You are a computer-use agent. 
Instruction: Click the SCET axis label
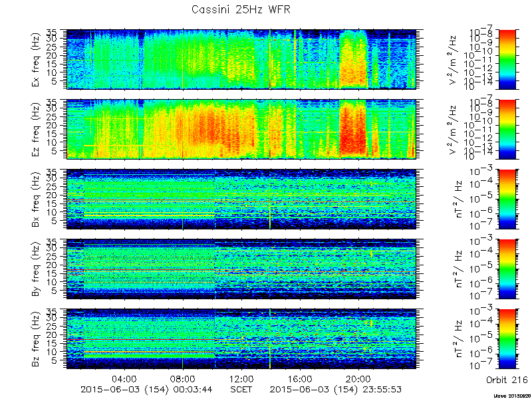[241, 389]
